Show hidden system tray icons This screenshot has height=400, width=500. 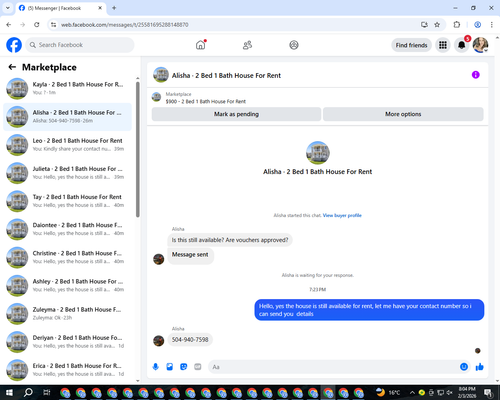click(412, 392)
